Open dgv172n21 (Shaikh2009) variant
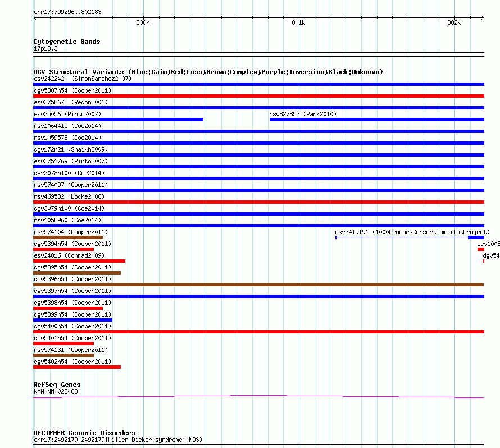The width and height of the screenshot is (500, 448). pyautogui.click(x=71, y=149)
